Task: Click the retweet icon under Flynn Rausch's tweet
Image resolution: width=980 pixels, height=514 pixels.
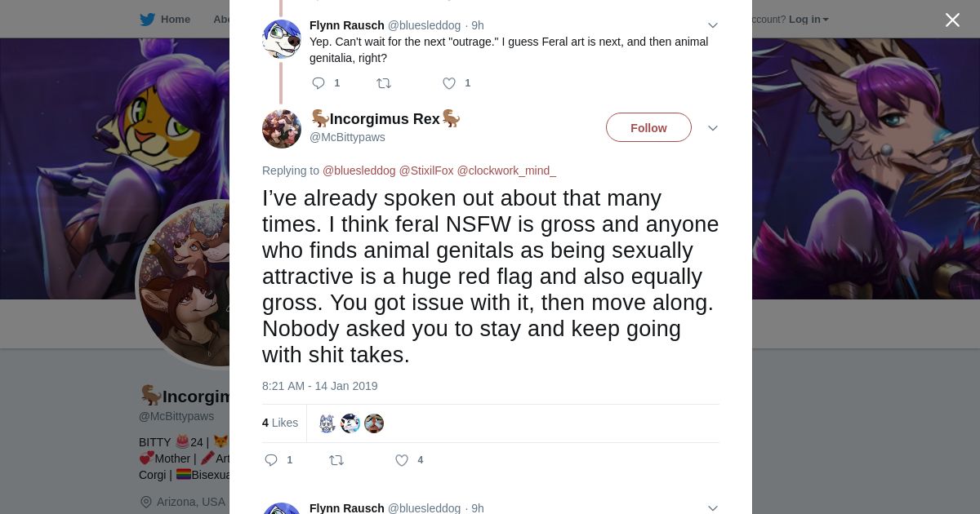Action: (x=383, y=83)
